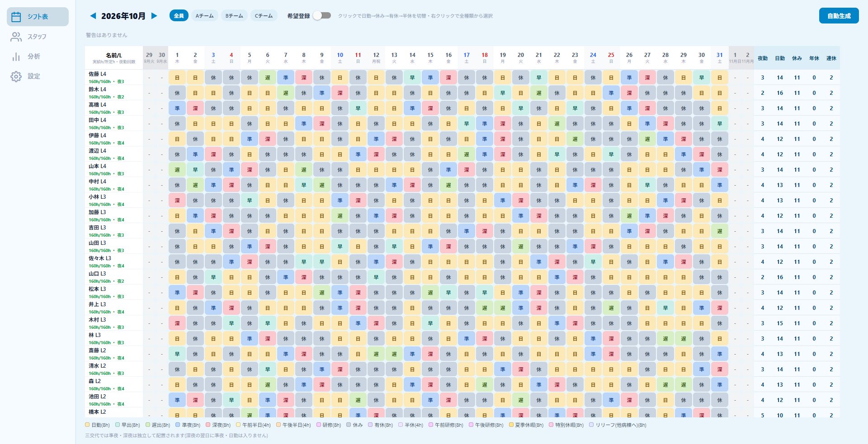Open the スタッフ people icon in sidebar
868x444 pixels.
click(x=16, y=37)
